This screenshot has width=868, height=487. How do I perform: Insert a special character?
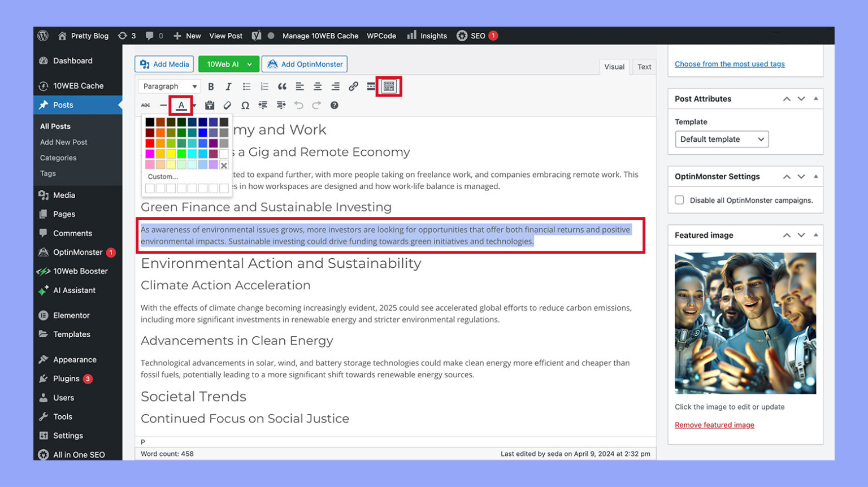point(245,105)
